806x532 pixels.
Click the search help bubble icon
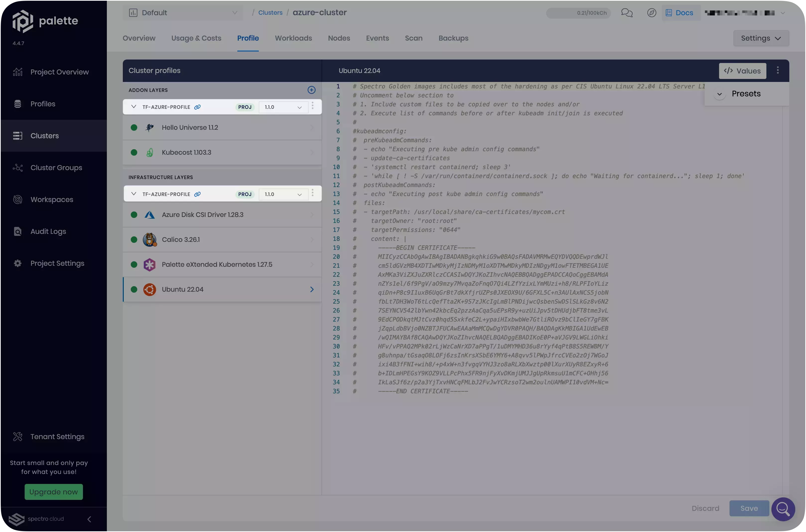point(783,509)
